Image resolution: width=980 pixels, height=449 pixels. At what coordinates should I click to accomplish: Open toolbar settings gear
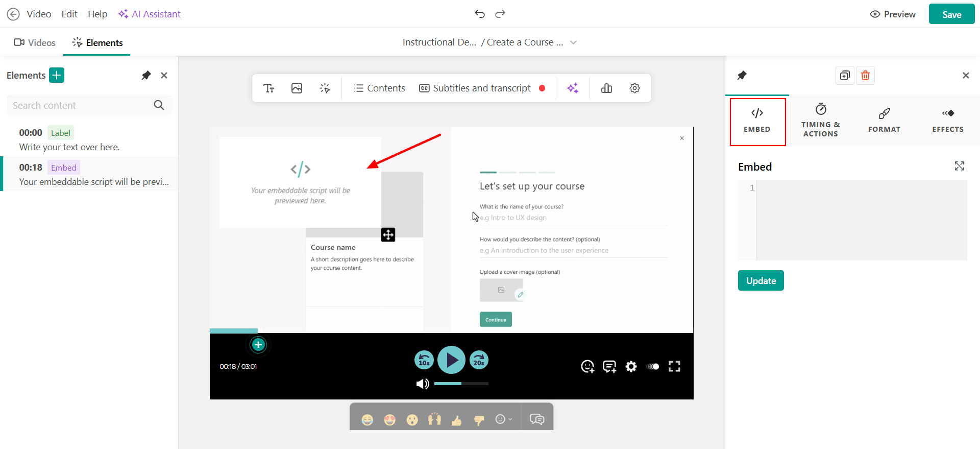coord(634,88)
